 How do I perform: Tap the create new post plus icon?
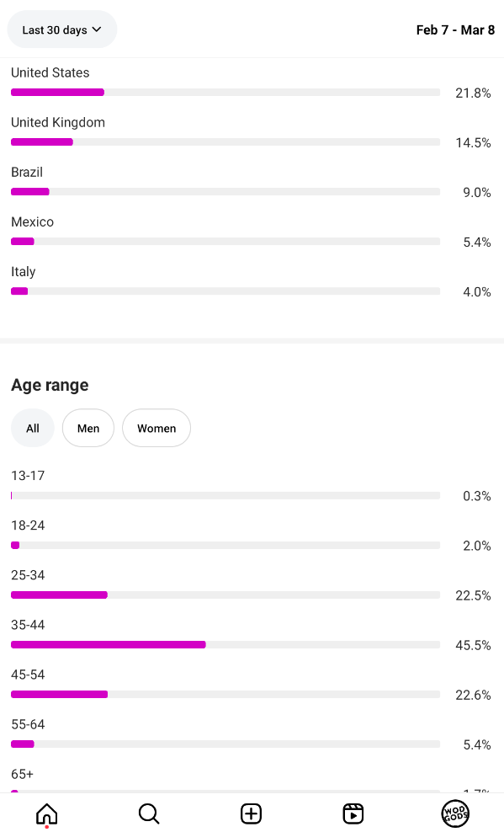click(x=252, y=813)
